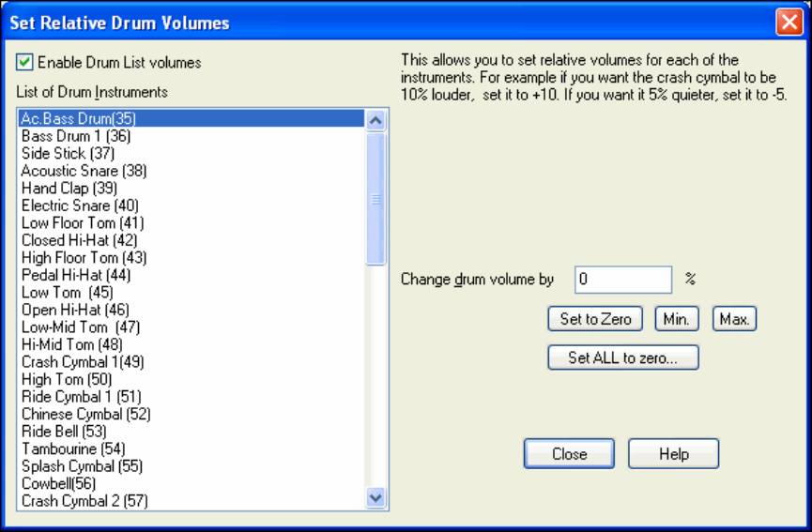812x532 pixels.
Task: Click the drum list scrollbar thumb
Action: (x=375, y=199)
